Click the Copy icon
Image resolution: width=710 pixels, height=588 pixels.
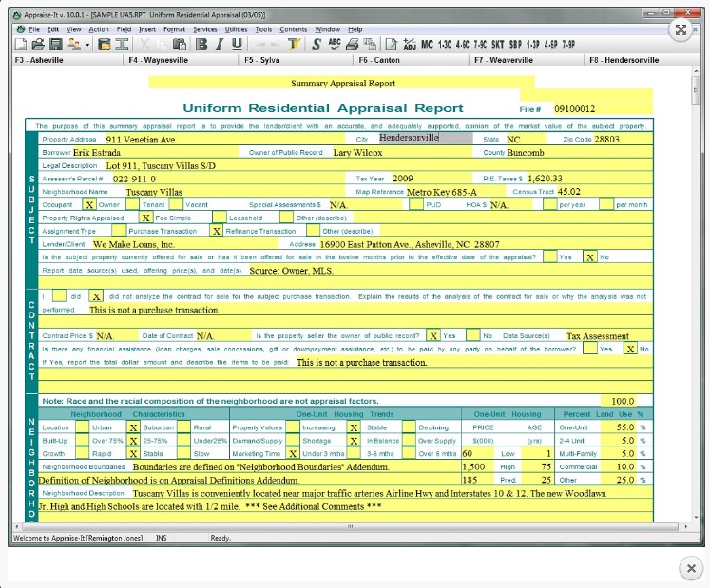tap(162, 44)
